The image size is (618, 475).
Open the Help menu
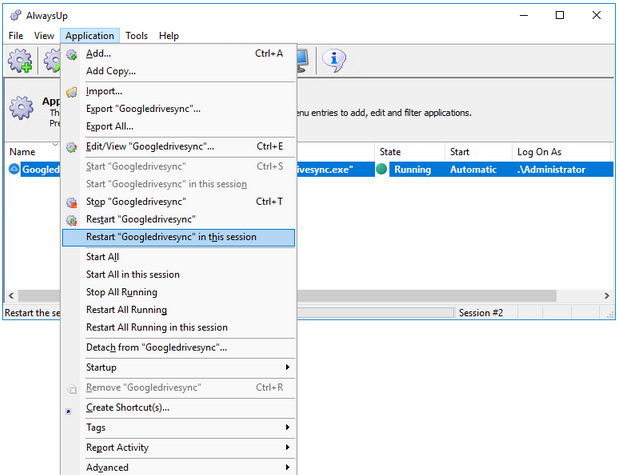[169, 36]
